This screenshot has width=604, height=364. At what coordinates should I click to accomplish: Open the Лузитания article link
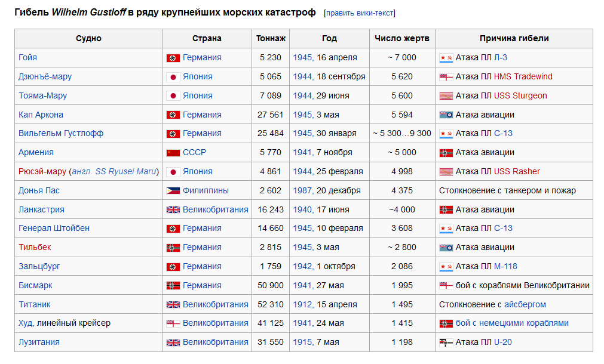(x=39, y=342)
